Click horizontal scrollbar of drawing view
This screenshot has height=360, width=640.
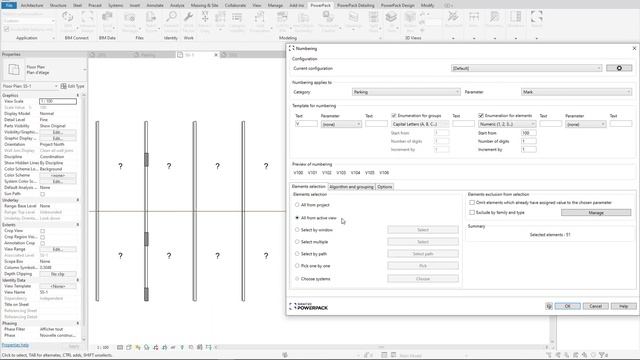381,347
